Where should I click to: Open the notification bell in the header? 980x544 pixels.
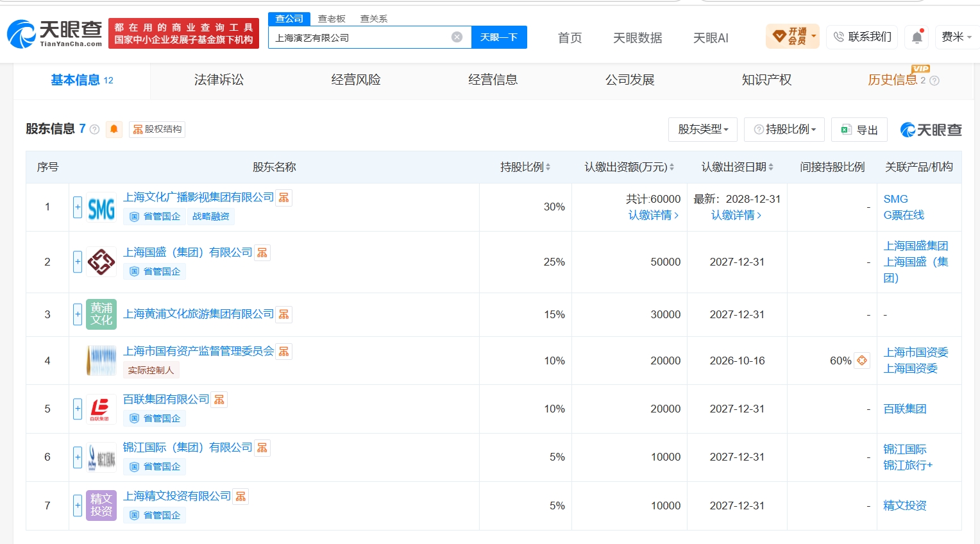click(917, 37)
